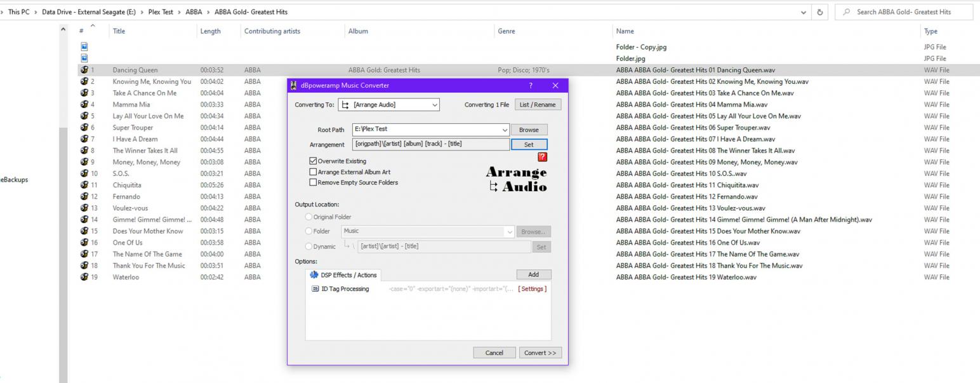The width and height of the screenshot is (980, 383).
Task: Click the dialog's question mark help button
Action: pyautogui.click(x=531, y=85)
